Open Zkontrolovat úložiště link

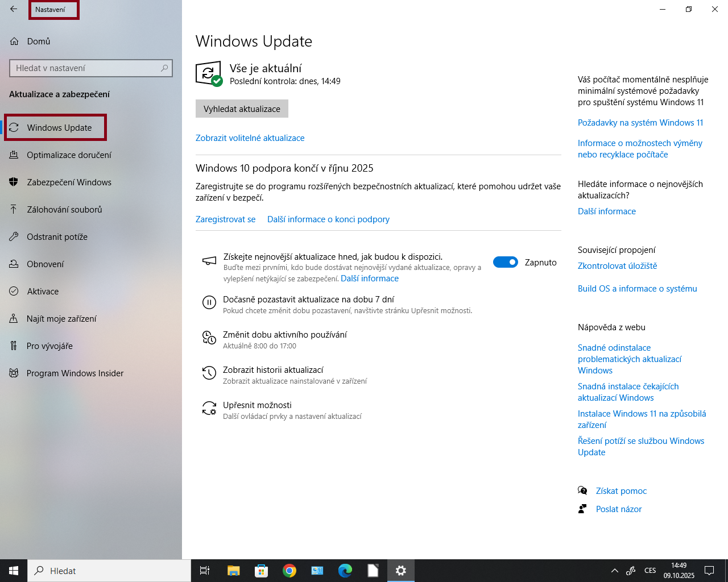click(x=617, y=266)
